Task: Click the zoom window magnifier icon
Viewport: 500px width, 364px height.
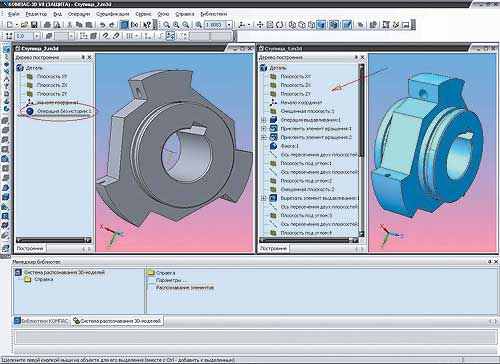Action: (166, 25)
